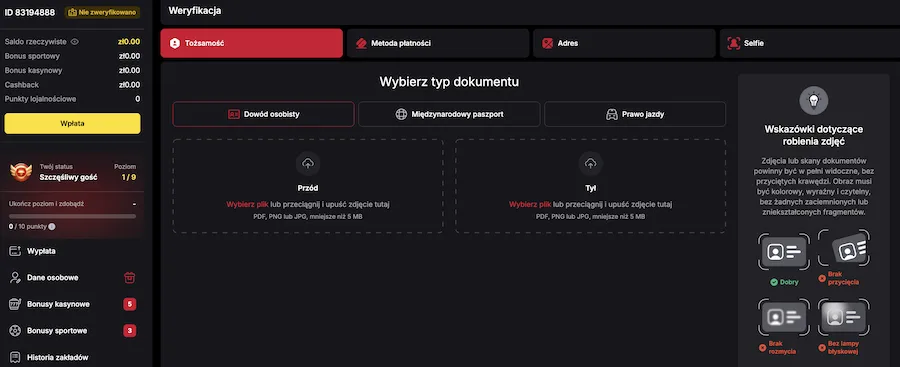
Task: Click the green check icon beside Dobry
Action: (x=774, y=282)
